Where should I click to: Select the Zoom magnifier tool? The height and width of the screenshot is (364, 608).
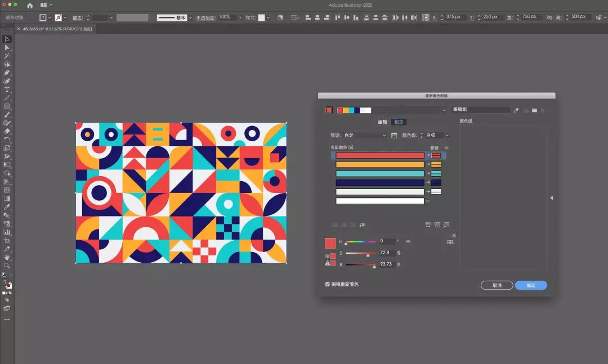(7, 266)
